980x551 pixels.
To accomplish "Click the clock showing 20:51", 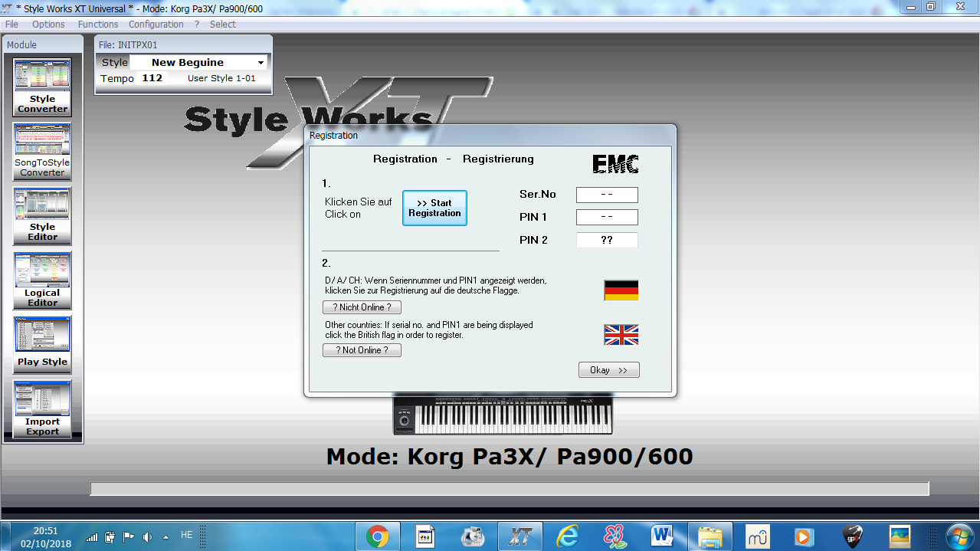I will (x=45, y=530).
